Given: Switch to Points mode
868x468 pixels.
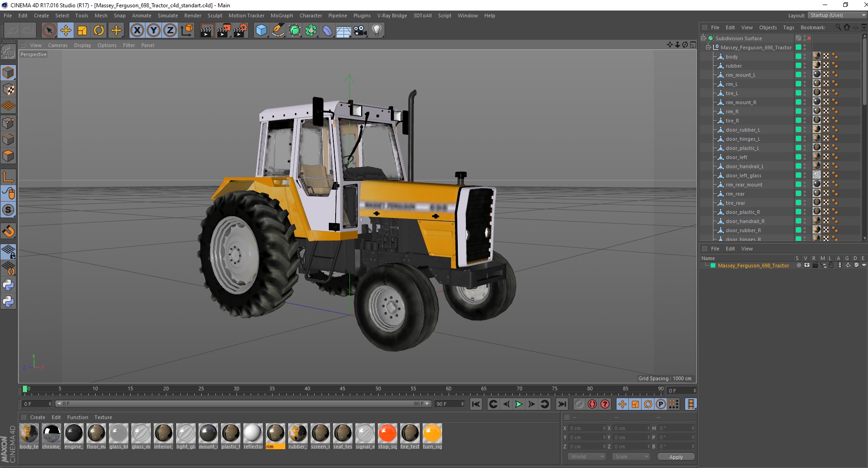Looking at the screenshot, I should click(8, 123).
